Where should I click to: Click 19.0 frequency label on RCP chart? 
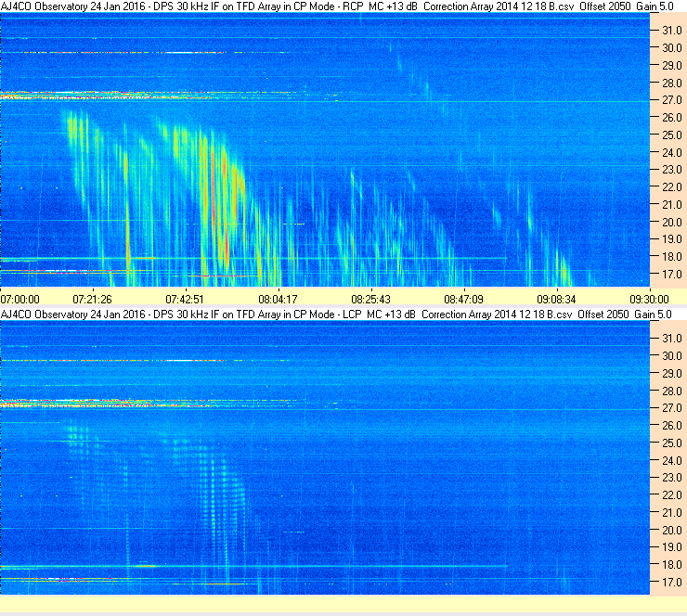[672, 239]
